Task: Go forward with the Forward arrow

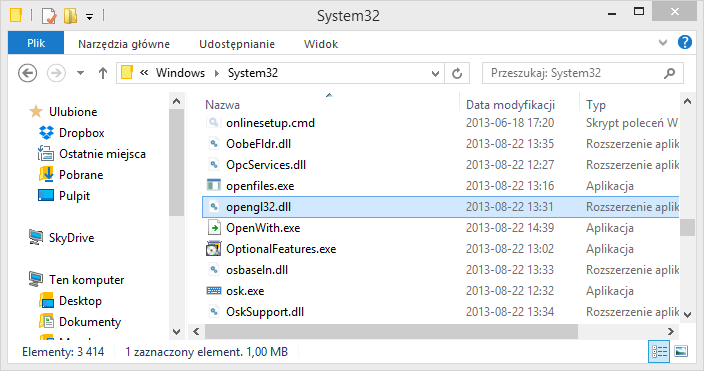Action: click(x=57, y=73)
